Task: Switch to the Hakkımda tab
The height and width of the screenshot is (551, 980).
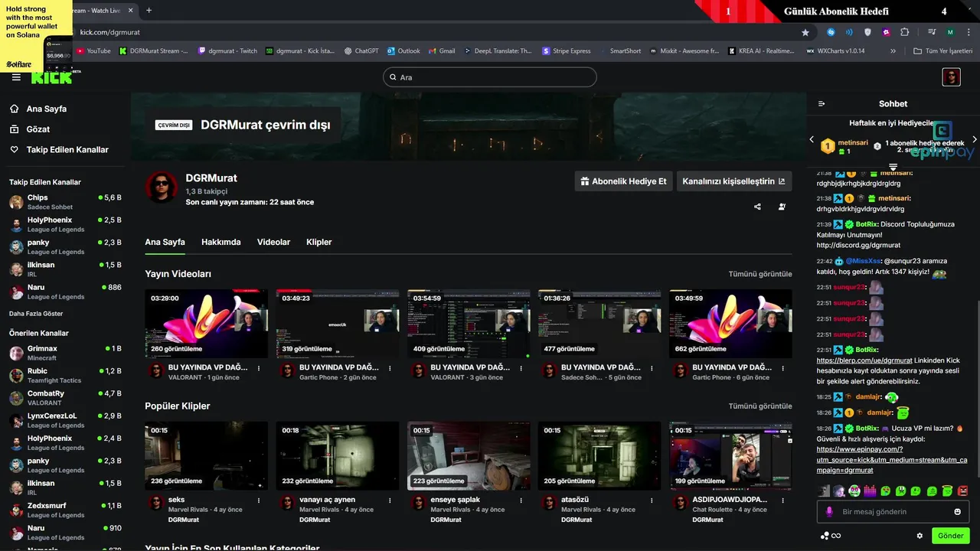Action: (221, 242)
